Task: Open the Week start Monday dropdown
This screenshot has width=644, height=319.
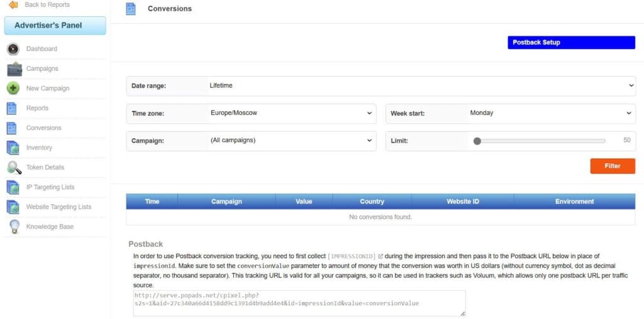Action: point(551,113)
